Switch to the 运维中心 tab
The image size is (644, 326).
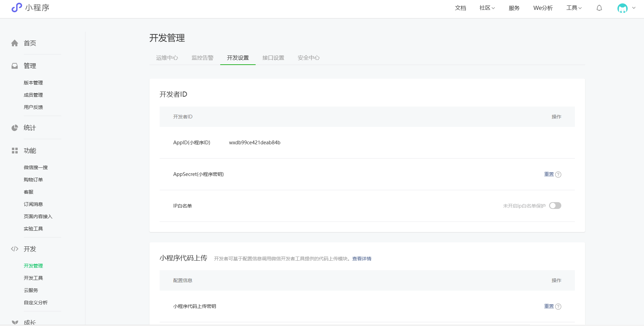coord(167,58)
